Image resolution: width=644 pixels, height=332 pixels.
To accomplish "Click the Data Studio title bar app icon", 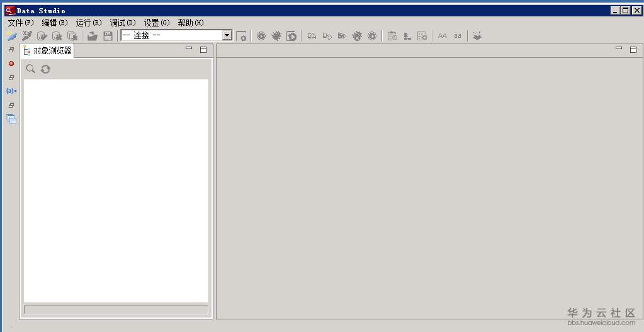I will 10,11.
